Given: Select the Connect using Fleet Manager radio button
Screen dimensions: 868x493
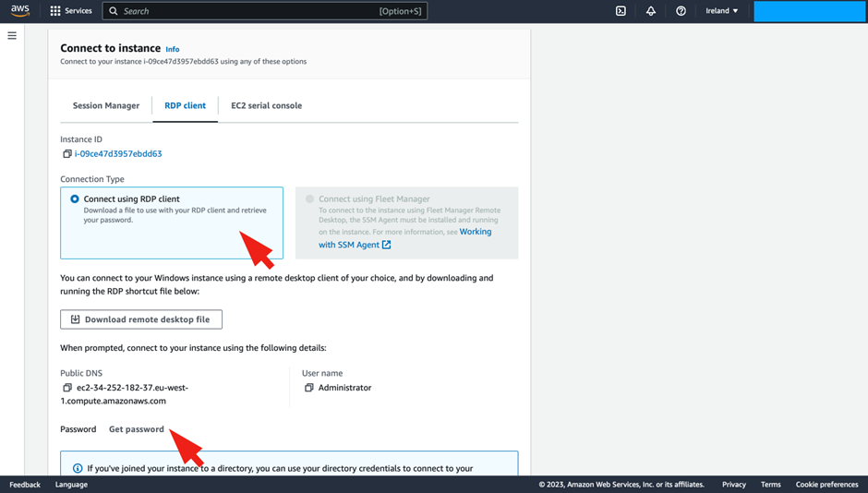Looking at the screenshot, I should tap(310, 198).
